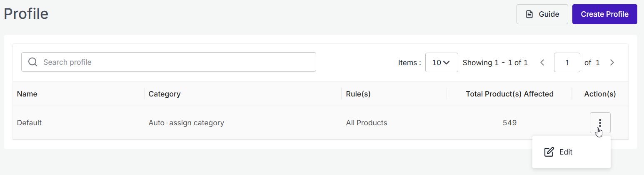Click the pencil Edit icon in popup
644x175 pixels.
point(549,152)
